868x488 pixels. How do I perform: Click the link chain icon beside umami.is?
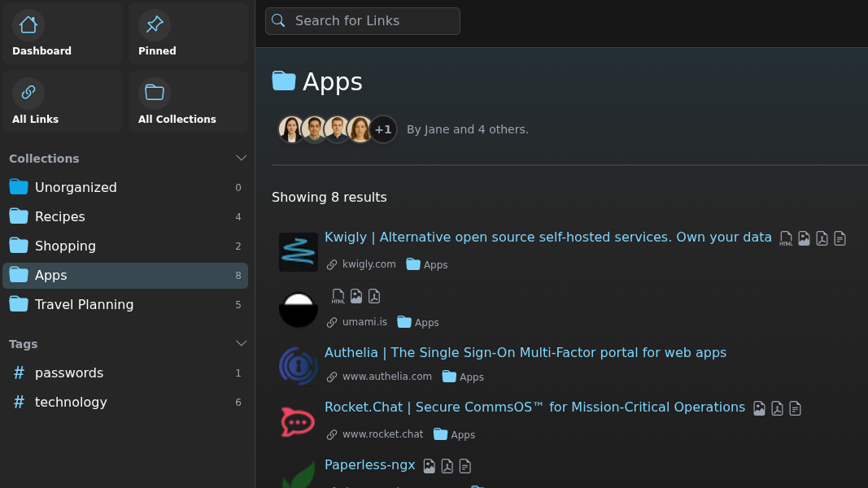coord(332,322)
